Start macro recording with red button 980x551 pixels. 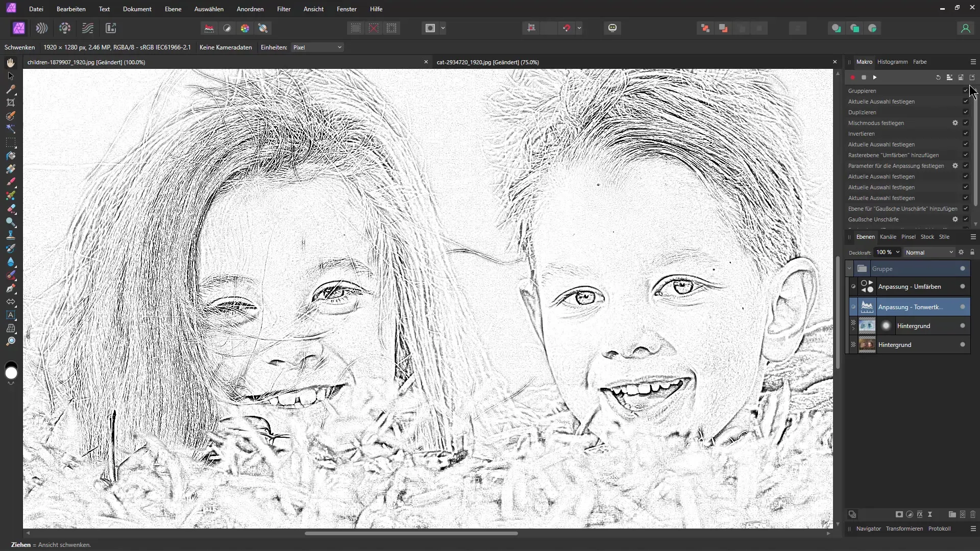click(x=852, y=78)
